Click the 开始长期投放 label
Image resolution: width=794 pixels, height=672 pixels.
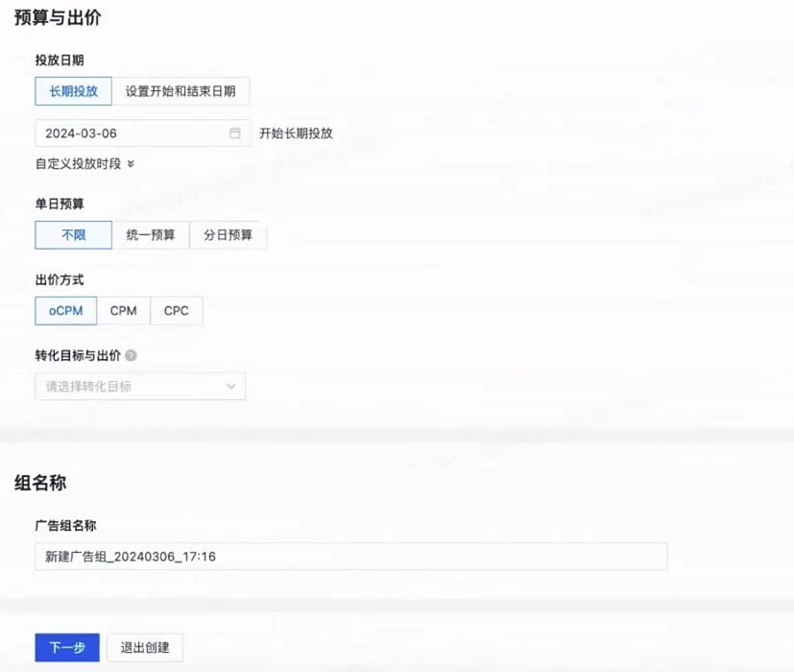294,133
